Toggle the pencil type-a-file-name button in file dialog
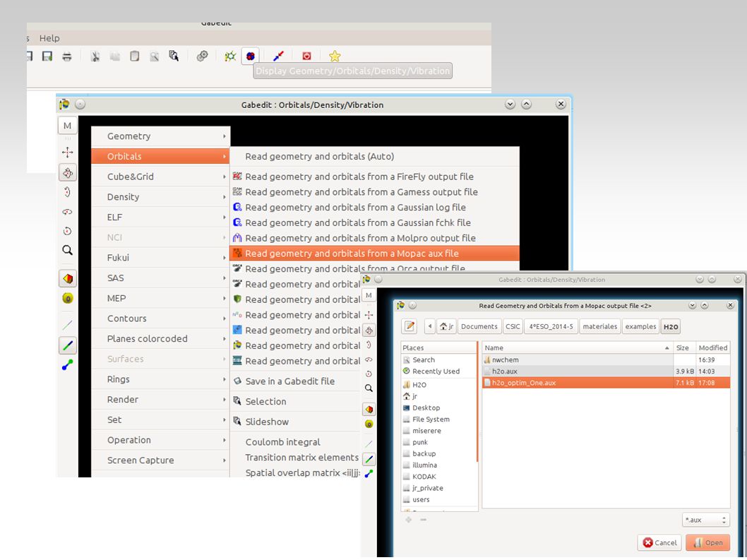 point(410,326)
